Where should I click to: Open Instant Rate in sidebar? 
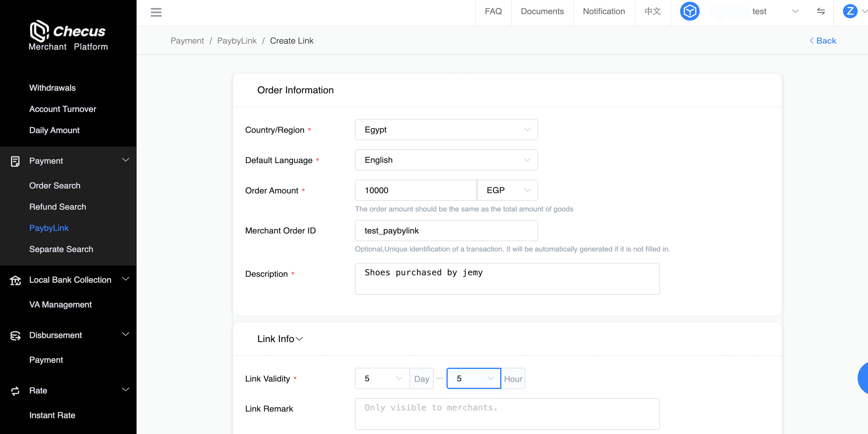point(52,415)
